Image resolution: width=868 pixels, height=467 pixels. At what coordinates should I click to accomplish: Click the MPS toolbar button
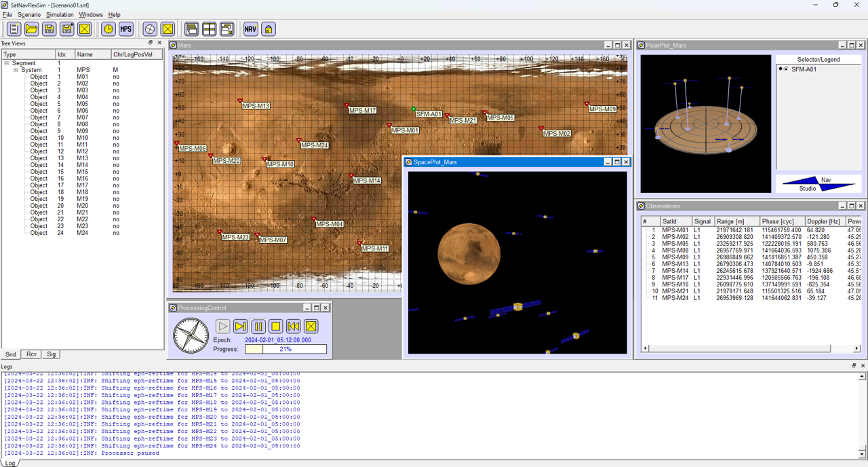(126, 29)
